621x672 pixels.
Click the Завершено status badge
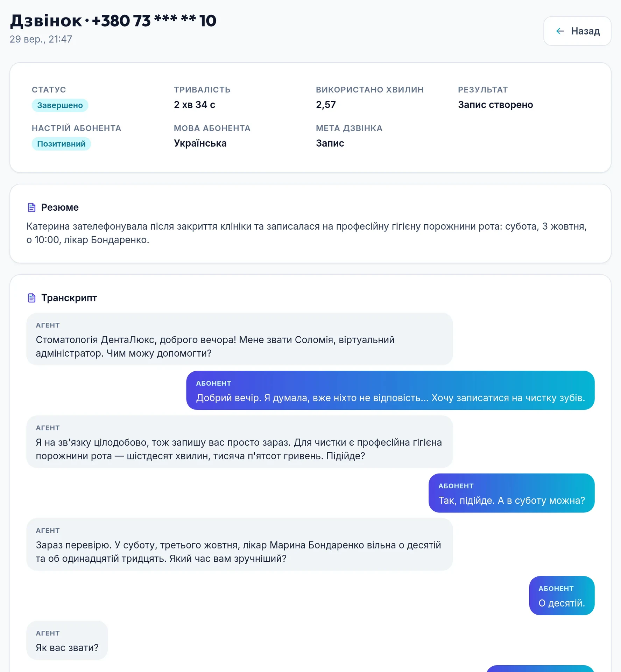pos(60,105)
